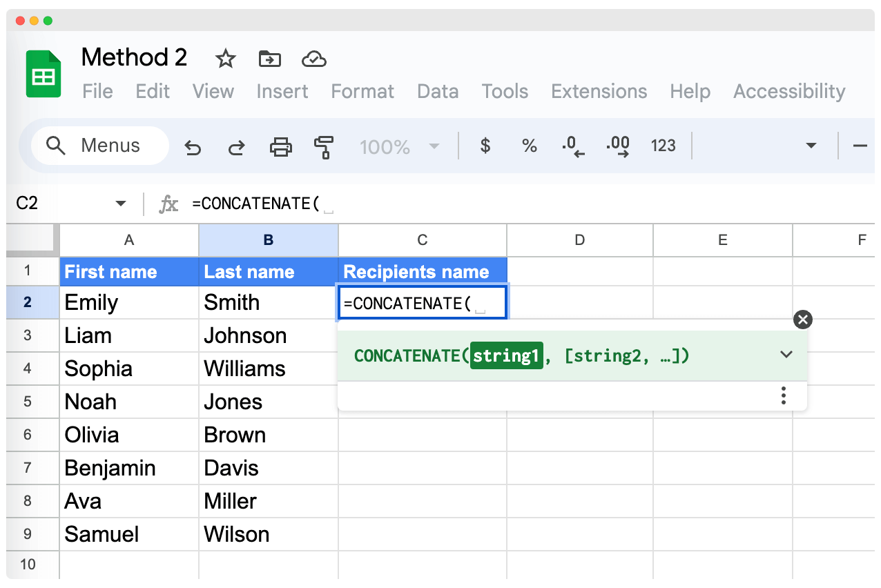Open the three-dot options in formula help
This screenshot has height=588, width=881.
(x=783, y=395)
